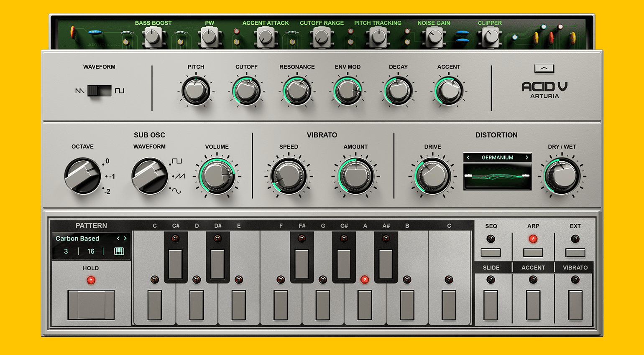Switch to SEQ mode

point(491,252)
